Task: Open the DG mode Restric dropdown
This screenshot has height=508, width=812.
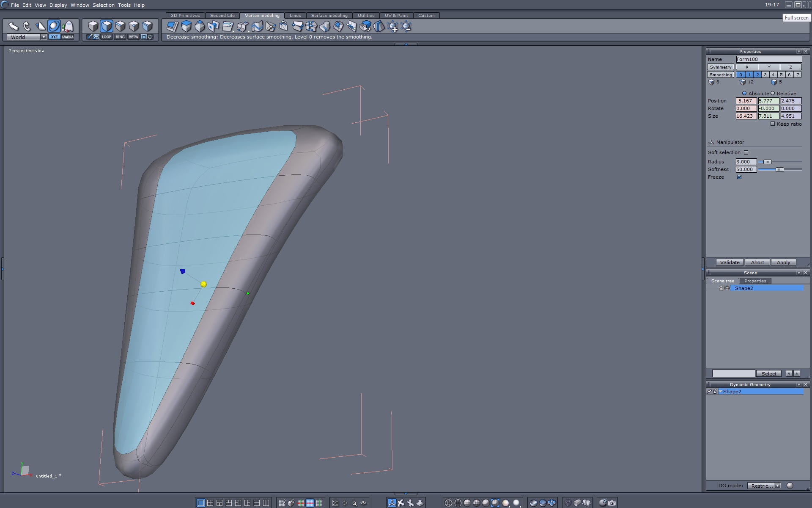Action: tap(777, 486)
